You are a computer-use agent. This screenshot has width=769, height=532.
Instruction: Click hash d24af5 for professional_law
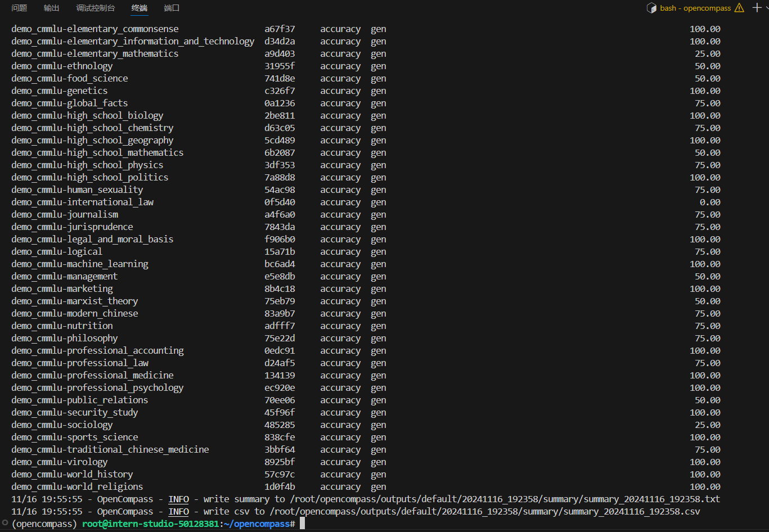point(280,363)
